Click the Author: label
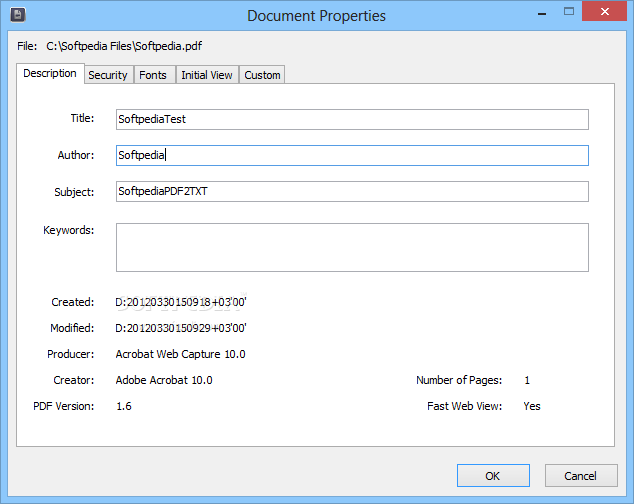Viewport: 634px width, 504px height. tap(76, 155)
